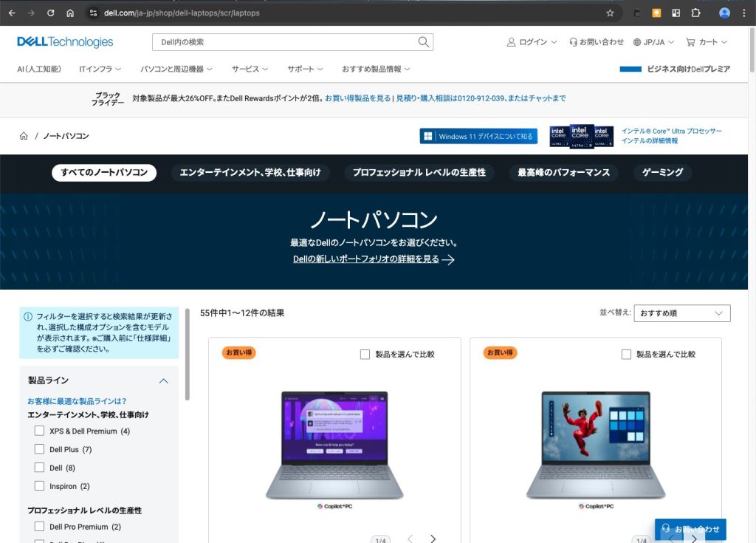Screen dimensions: 756x543
Task: Click first product's お買い得 badge
Action: tap(239, 353)
